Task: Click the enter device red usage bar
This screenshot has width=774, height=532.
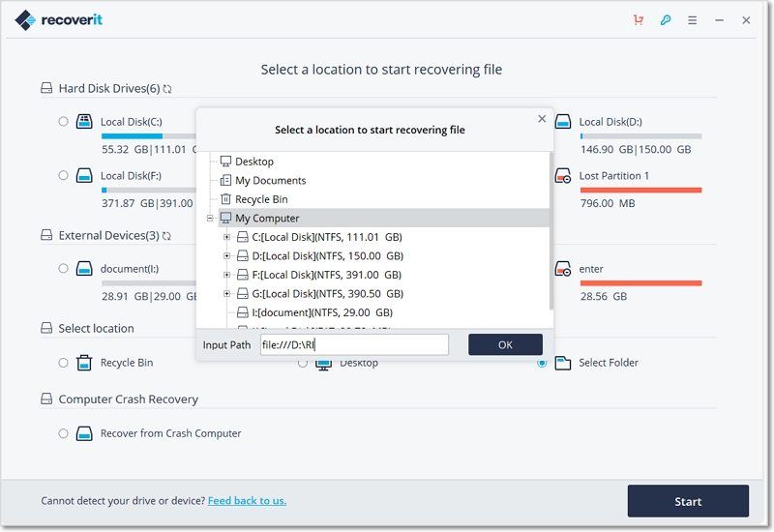Action: tap(640, 282)
